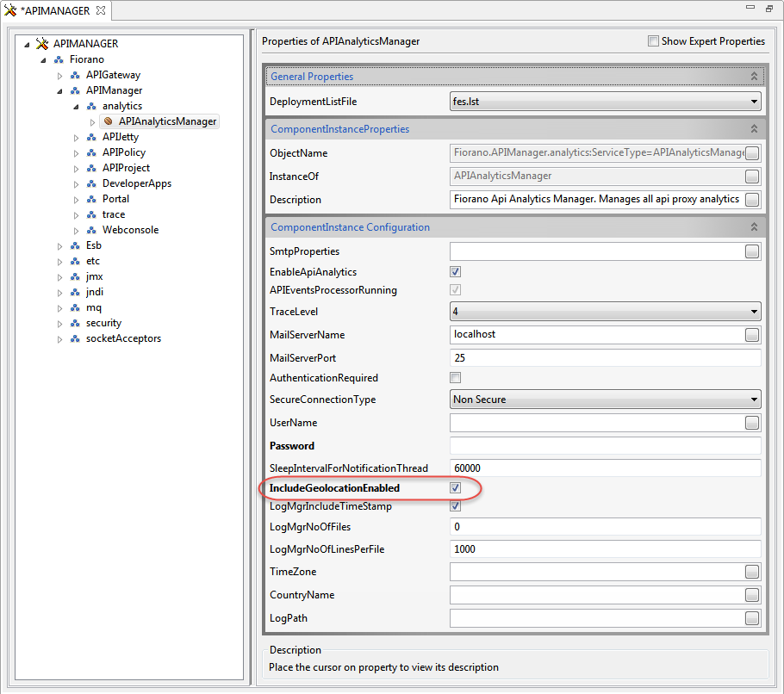Click the UserName input field

coord(597,423)
